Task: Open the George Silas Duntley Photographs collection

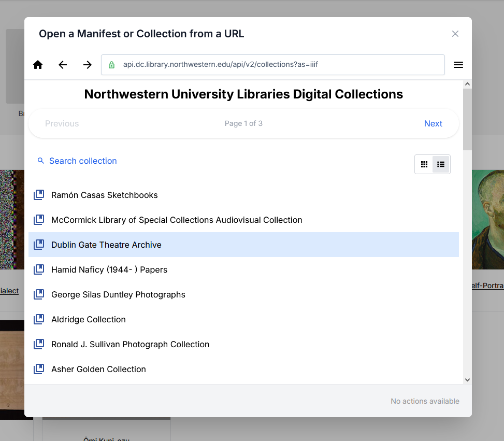Action: coord(118,294)
